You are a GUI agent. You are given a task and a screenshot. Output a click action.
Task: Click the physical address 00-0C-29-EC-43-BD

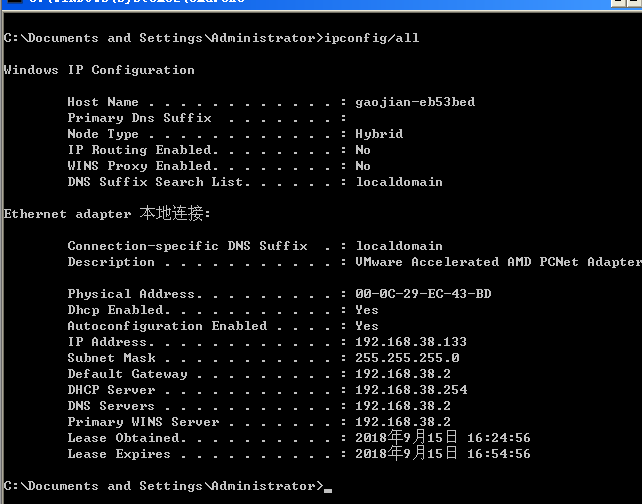pos(423,294)
